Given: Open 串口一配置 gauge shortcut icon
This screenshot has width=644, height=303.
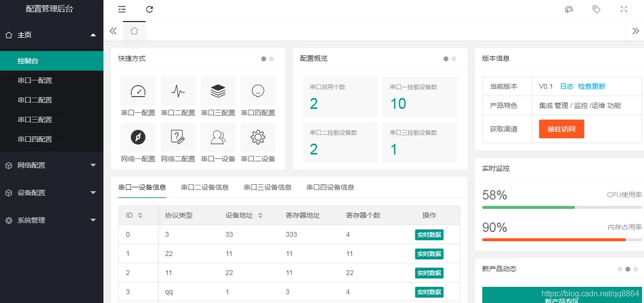Looking at the screenshot, I should 138,91.
